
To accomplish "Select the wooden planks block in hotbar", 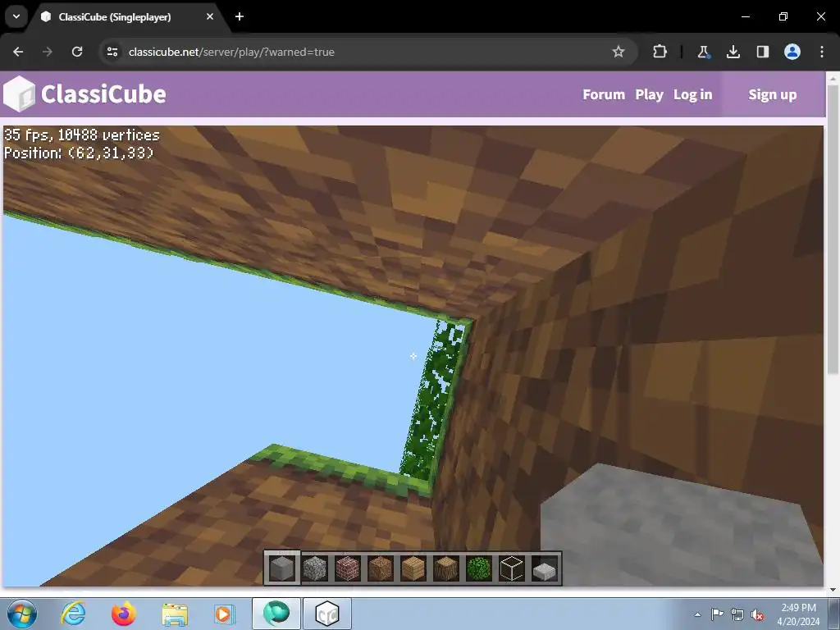I will click(413, 568).
